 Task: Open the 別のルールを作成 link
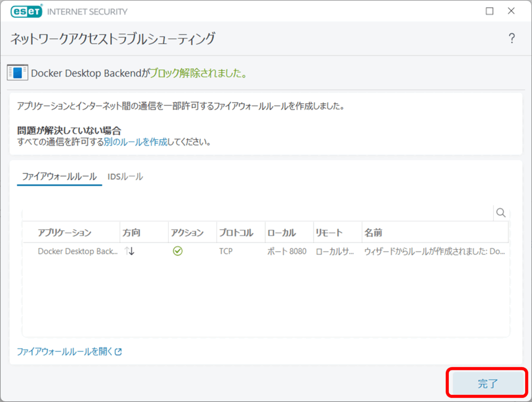(x=136, y=142)
